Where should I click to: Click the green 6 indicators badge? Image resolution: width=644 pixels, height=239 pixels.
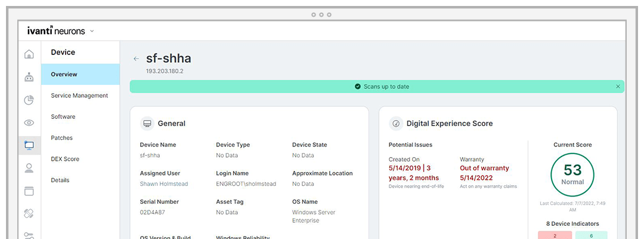(591, 235)
